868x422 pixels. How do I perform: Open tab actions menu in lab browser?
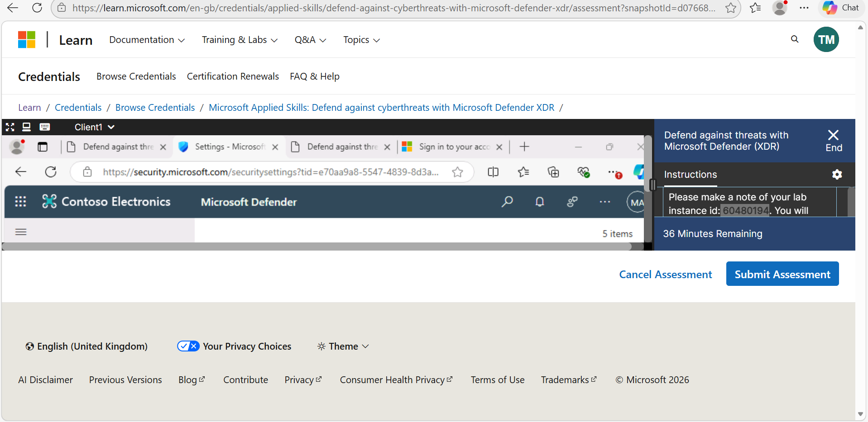tap(43, 147)
